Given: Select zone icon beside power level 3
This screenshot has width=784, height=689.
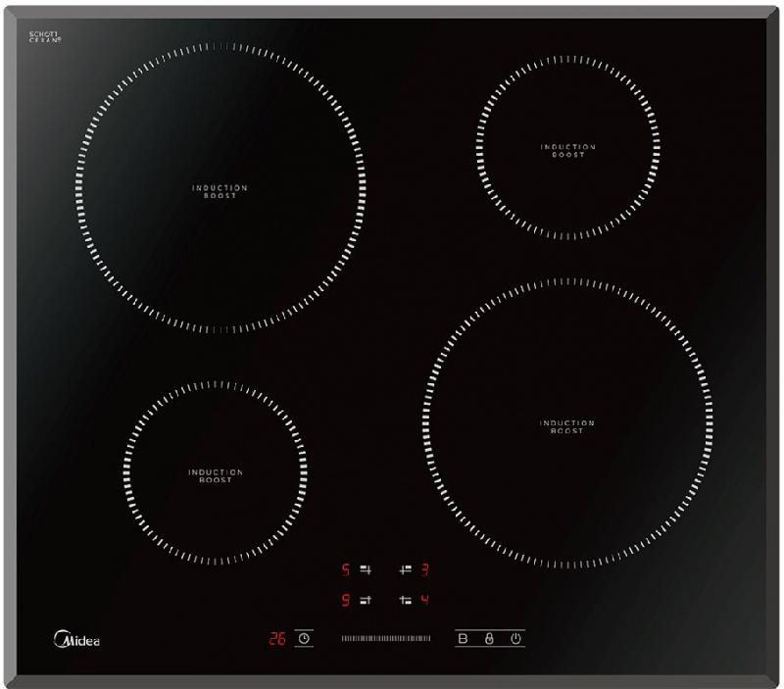Looking at the screenshot, I should click(x=405, y=569).
